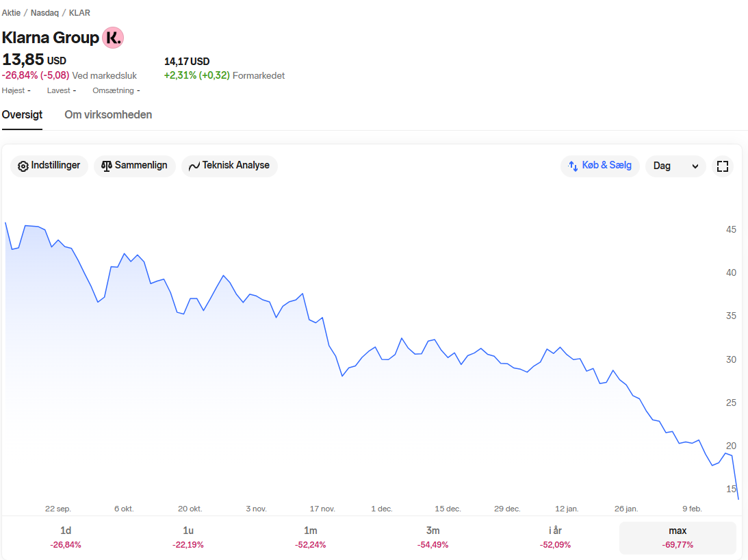Click the 12 jan. date axis label
The height and width of the screenshot is (560, 748).
567,509
